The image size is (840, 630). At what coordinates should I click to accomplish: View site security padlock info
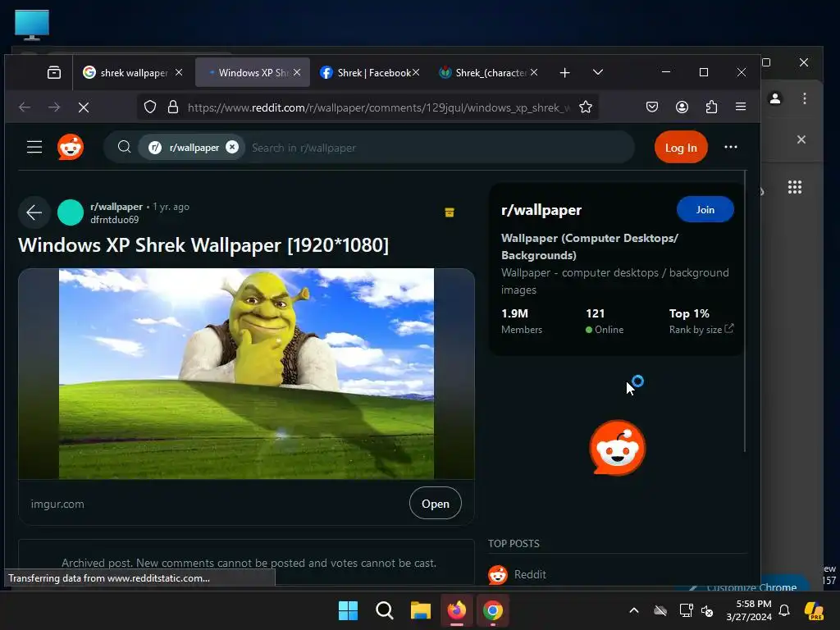pyautogui.click(x=173, y=107)
